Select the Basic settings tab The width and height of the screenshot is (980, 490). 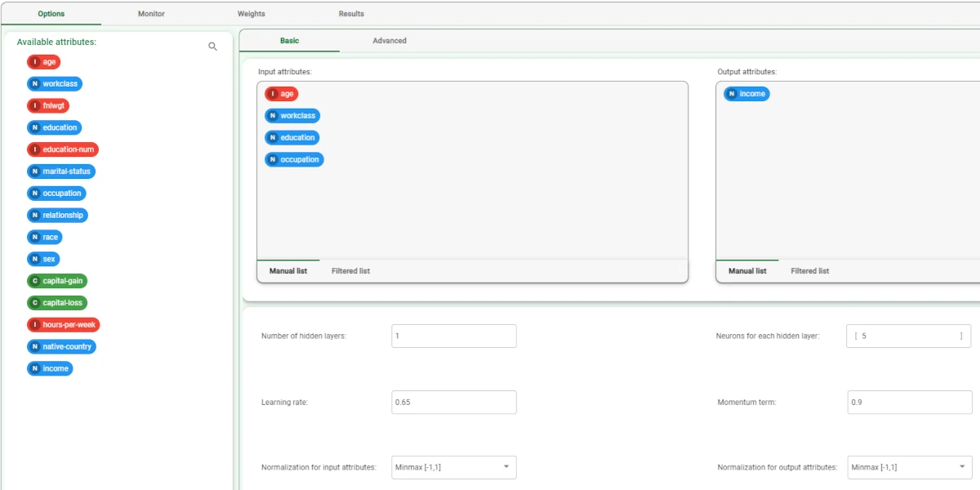290,41
